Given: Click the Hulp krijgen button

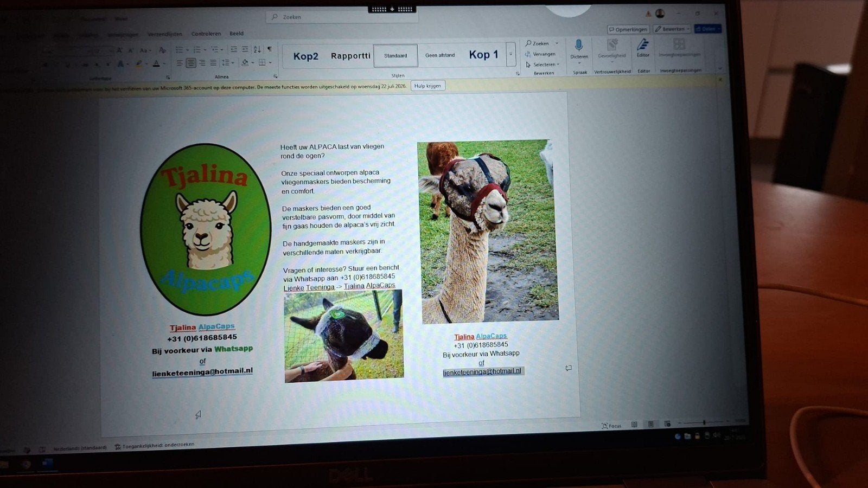Looking at the screenshot, I should click(x=427, y=86).
